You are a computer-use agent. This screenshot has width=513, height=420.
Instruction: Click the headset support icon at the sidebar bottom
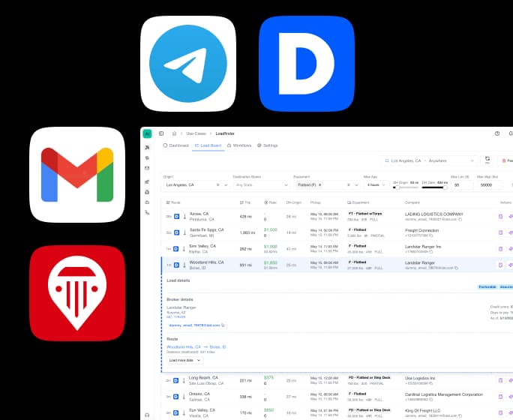click(x=147, y=415)
